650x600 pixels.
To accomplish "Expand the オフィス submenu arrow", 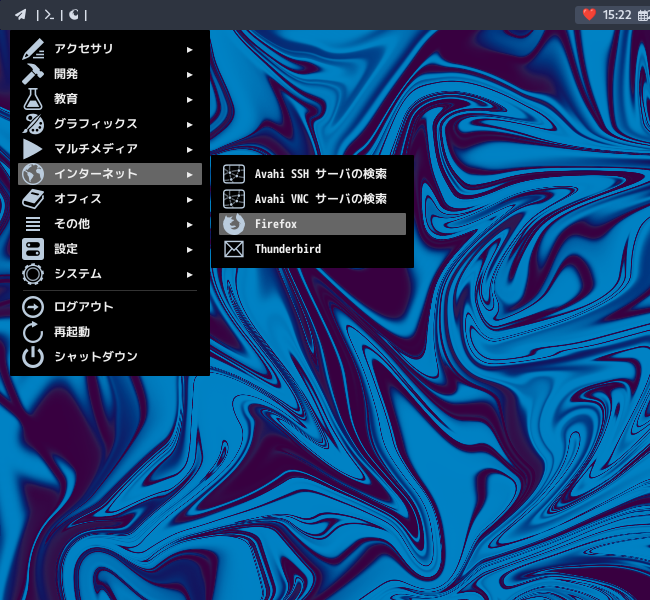I will pyautogui.click(x=189, y=199).
